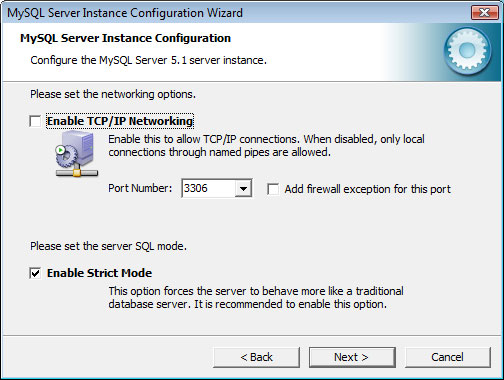
Task: Uncheck the Enable Strict Mode checkbox
Action: point(35,273)
